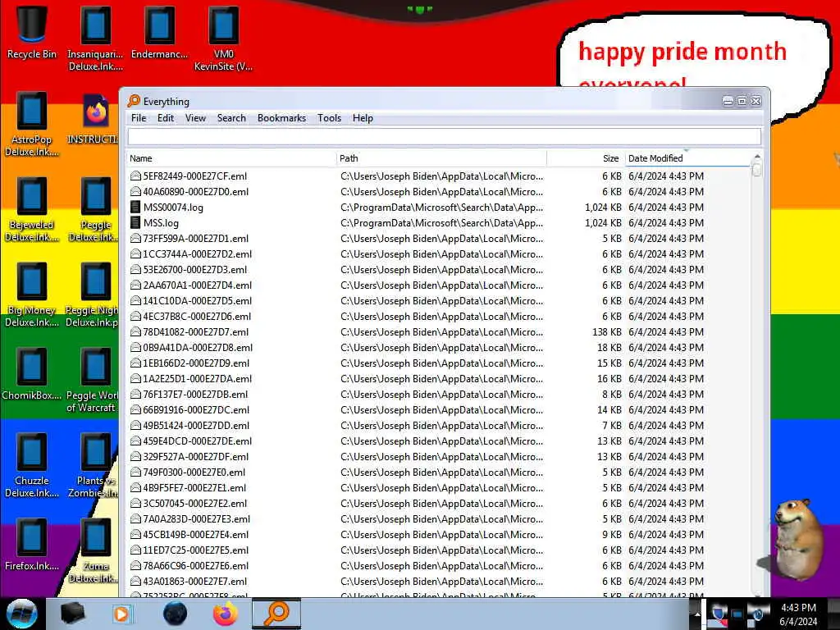The image size is (840, 630).
Task: Select the INSTRUCTI Firefox document icon
Action: (96, 111)
